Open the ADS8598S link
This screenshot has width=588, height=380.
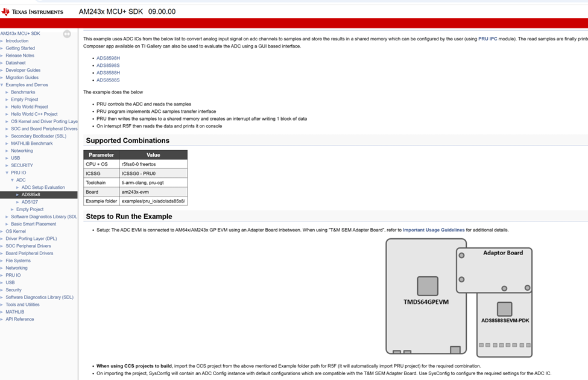click(108, 66)
